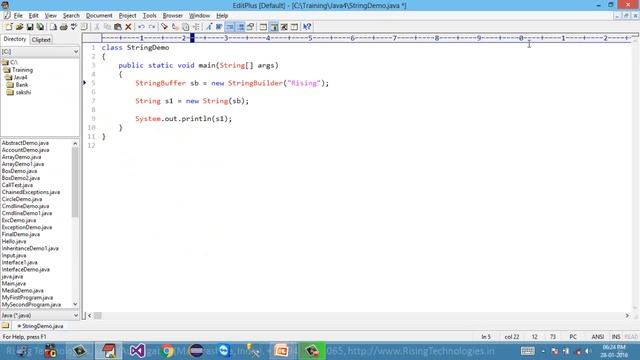Save the file with the floppy icon
The height and width of the screenshot is (360, 640).
[x=30, y=27]
